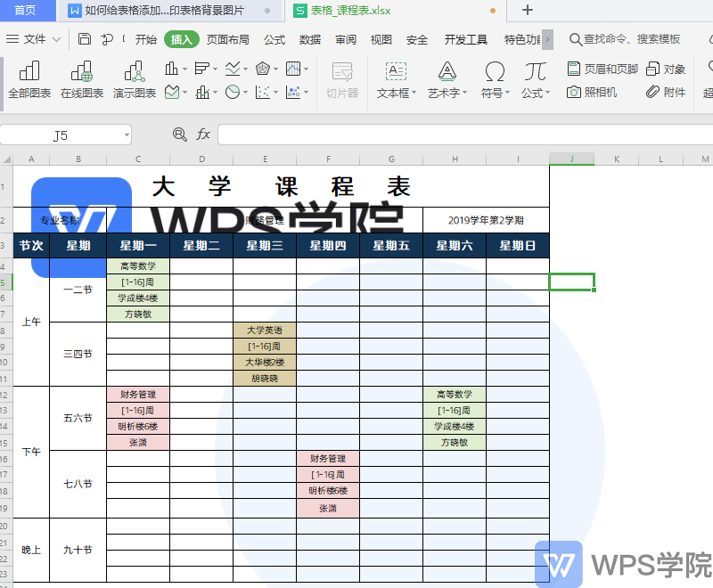
Task: Expand the scatter chart dropdown arrow
Action: (276, 93)
